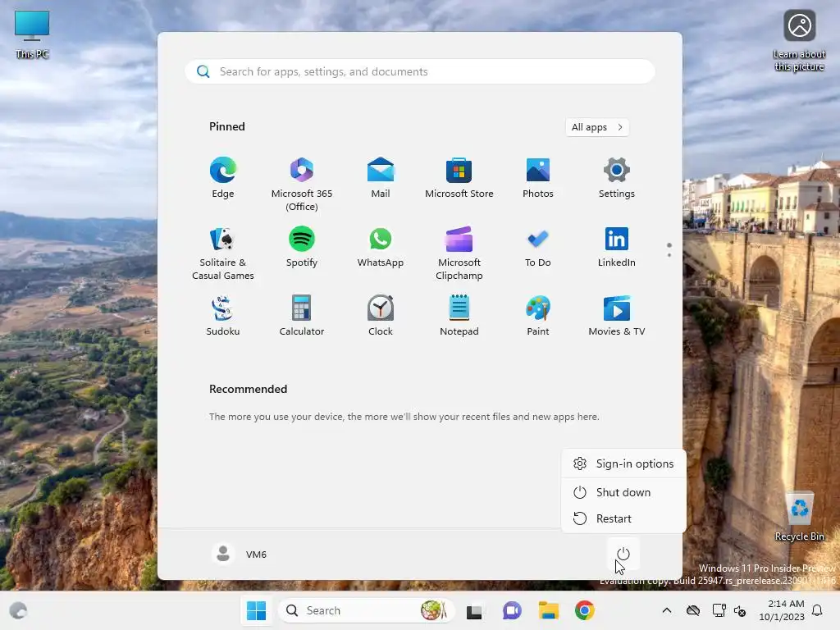Click the power button in Start

tap(623, 554)
